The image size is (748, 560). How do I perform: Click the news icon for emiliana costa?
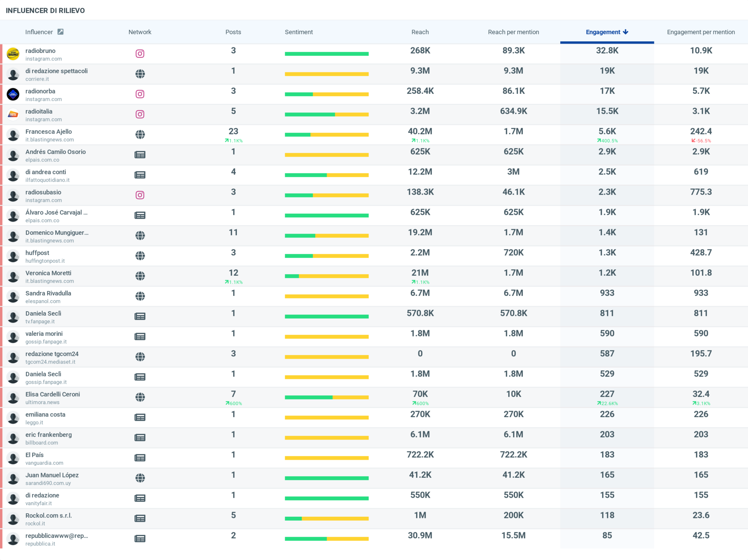point(140,417)
